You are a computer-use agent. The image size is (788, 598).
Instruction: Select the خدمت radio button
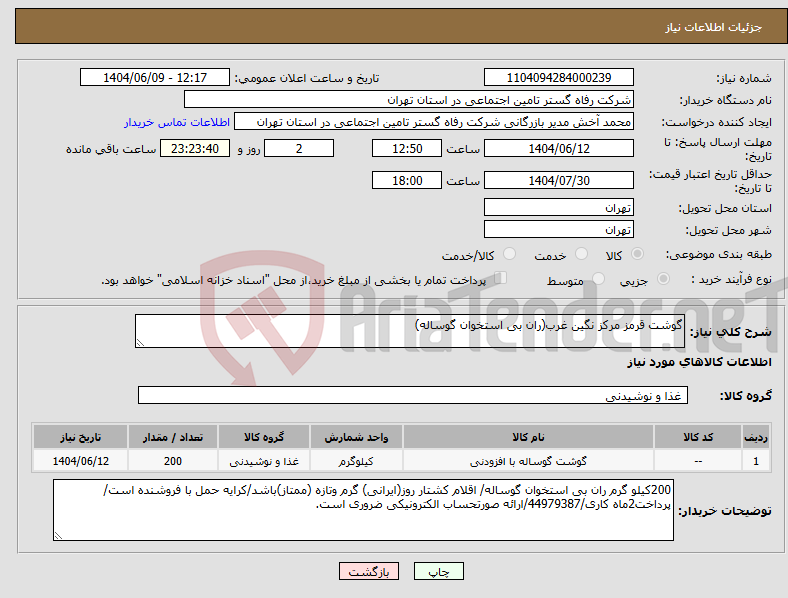coord(581,254)
